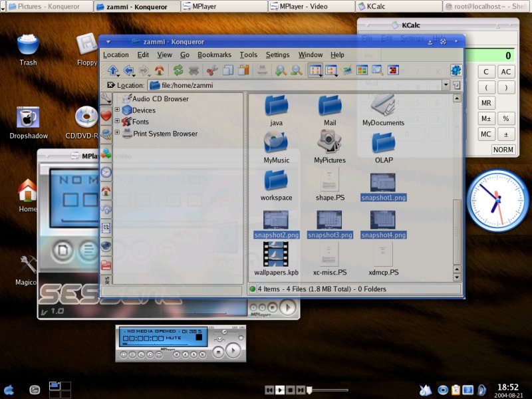532x399 pixels.
Task: Go back with the blue Back arrow
Action: pyautogui.click(x=128, y=70)
